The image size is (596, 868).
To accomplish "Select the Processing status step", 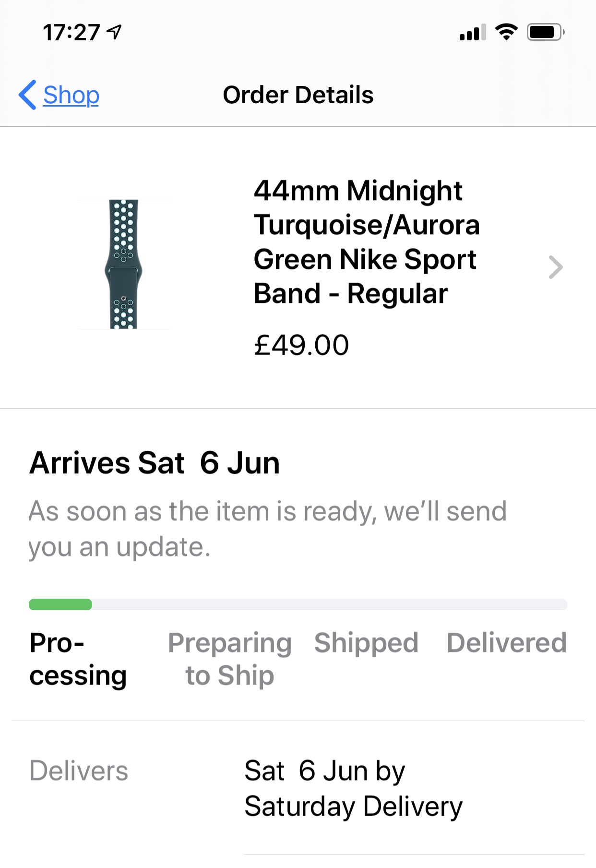I will point(78,659).
